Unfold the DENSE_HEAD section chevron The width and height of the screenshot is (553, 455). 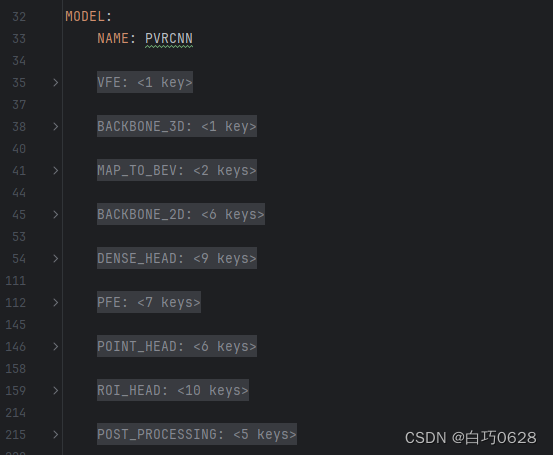tap(55, 259)
